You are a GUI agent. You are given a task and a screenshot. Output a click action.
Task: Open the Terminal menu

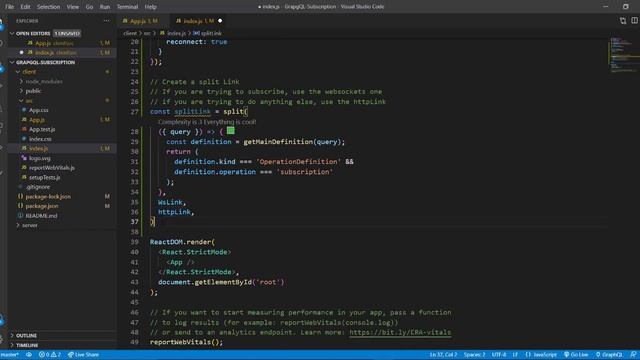tap(127, 7)
